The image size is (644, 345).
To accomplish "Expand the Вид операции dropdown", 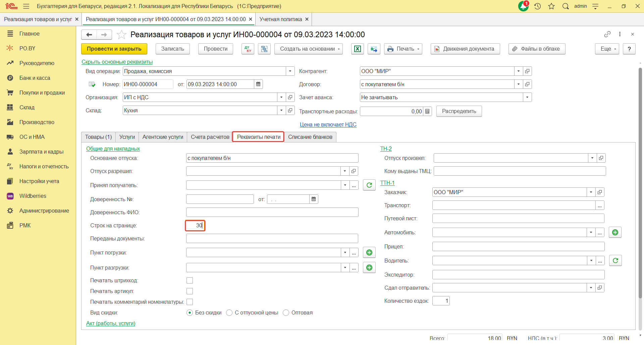I will point(290,71).
